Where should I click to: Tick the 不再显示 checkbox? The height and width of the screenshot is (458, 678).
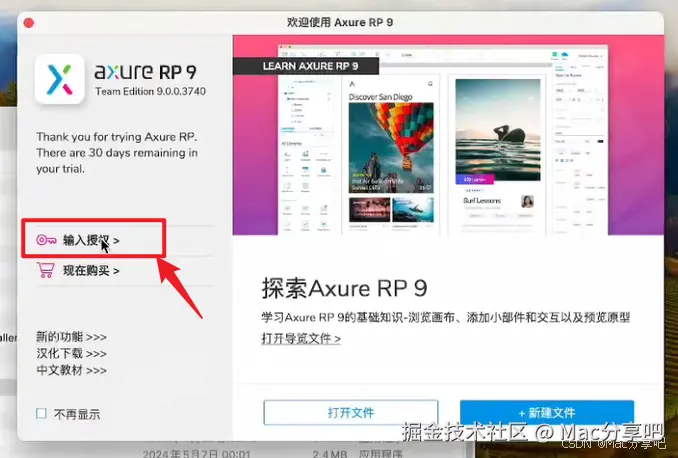coord(42,413)
